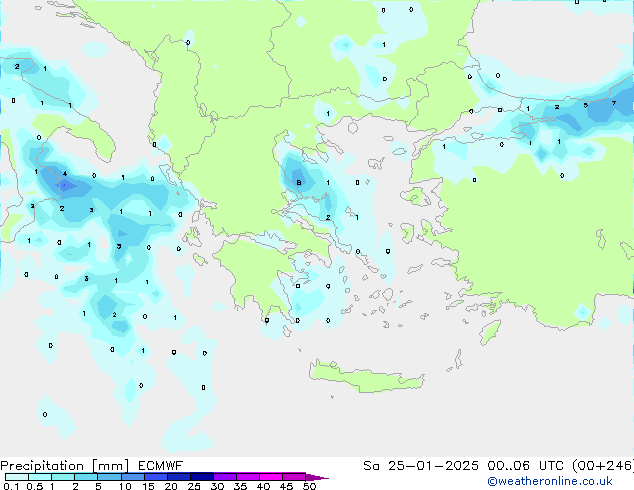Image resolution: width=634 pixels, height=490 pixels.
Task: Click the 5–10 mm blue legend swatch
Action: [x=109, y=477]
